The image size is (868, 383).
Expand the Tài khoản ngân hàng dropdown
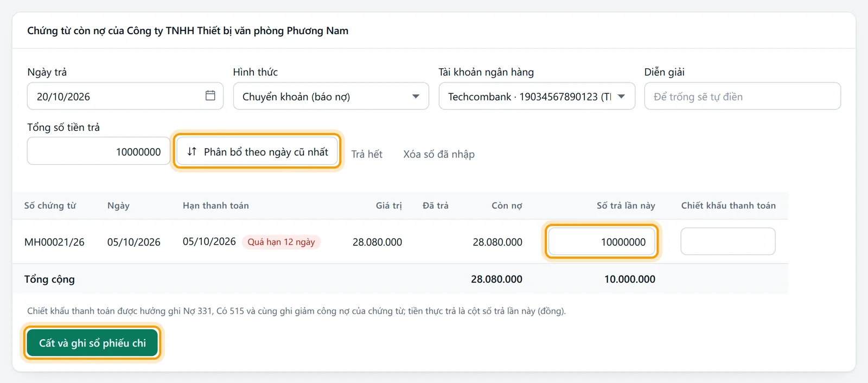(x=537, y=96)
